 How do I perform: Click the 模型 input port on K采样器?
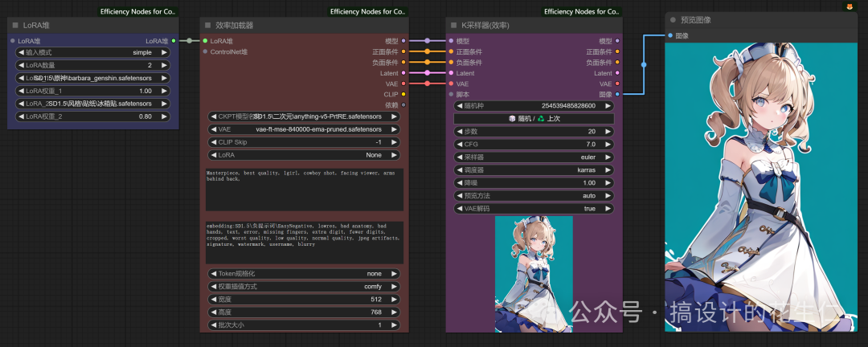[451, 40]
